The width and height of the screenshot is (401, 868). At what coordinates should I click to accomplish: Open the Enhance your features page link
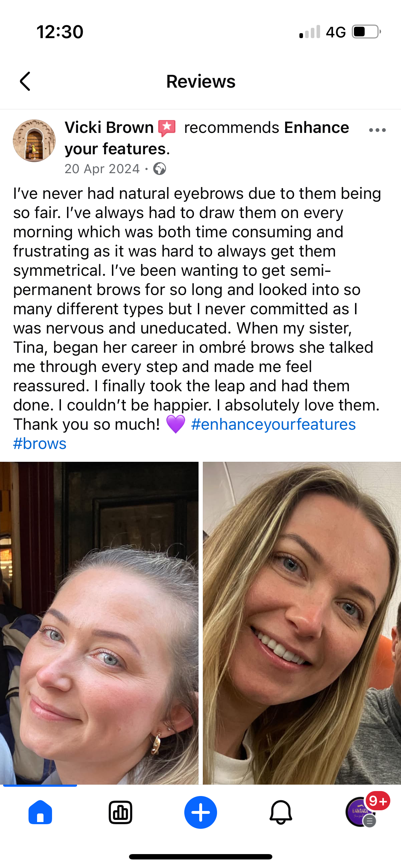pos(207,138)
